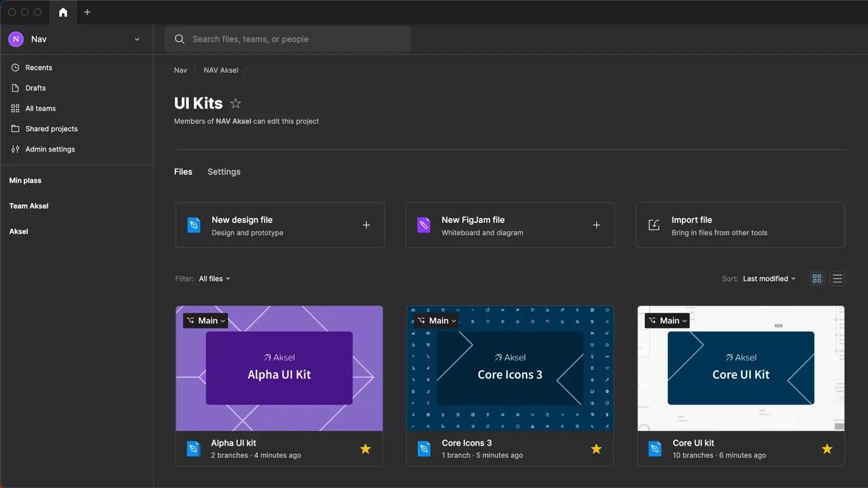This screenshot has height=488, width=868.
Task: Click '2 branches · 4 minutes ago' text
Action: pos(256,455)
